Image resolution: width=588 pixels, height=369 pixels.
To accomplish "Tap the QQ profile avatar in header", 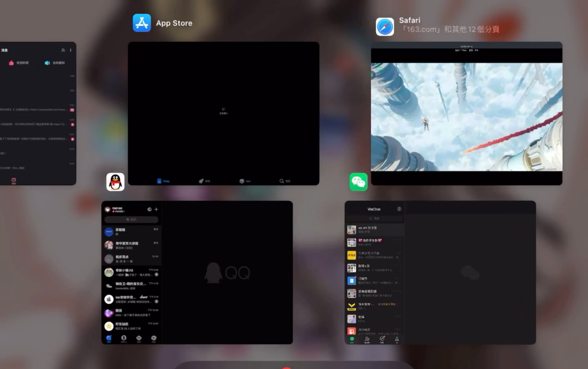I will pos(108,210).
